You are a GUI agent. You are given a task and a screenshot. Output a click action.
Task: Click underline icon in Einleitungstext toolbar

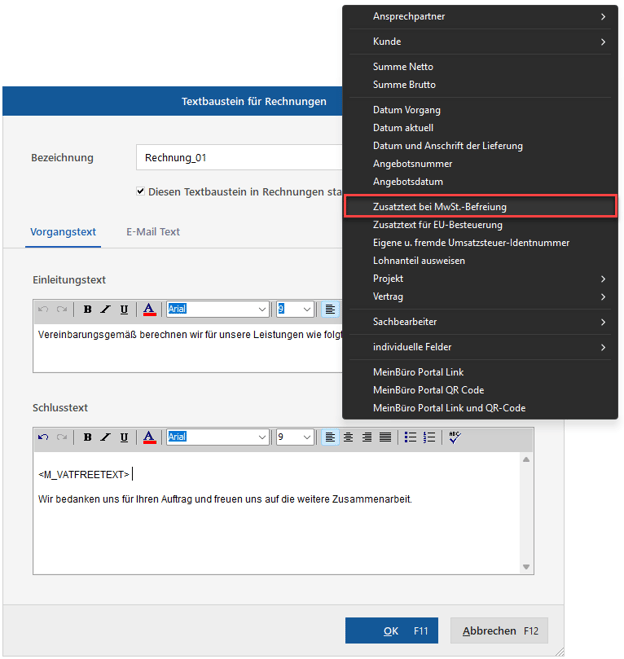[x=124, y=310]
